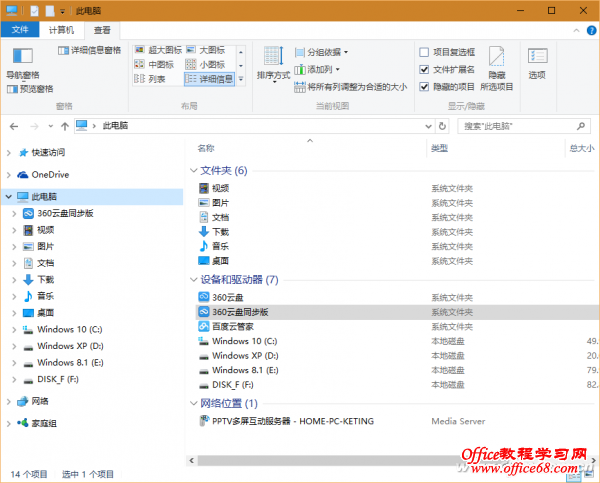Switch to medium icons layout
This screenshot has height=483, width=600.
pos(154,64)
